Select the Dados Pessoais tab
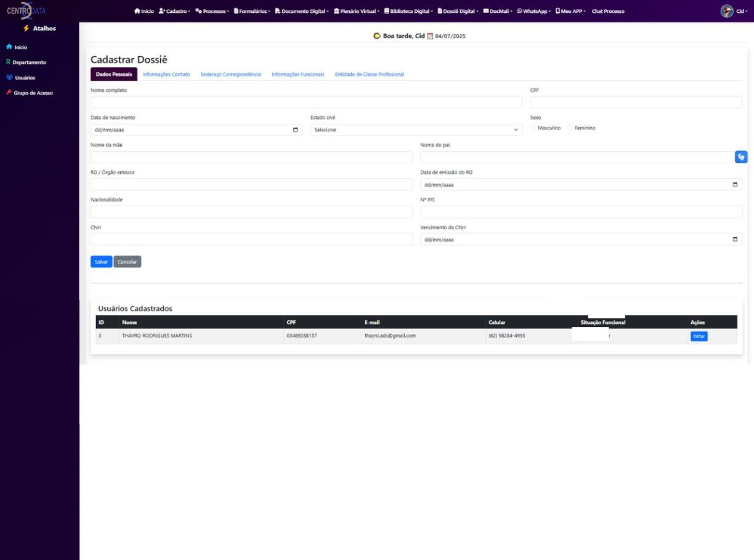 coord(113,74)
